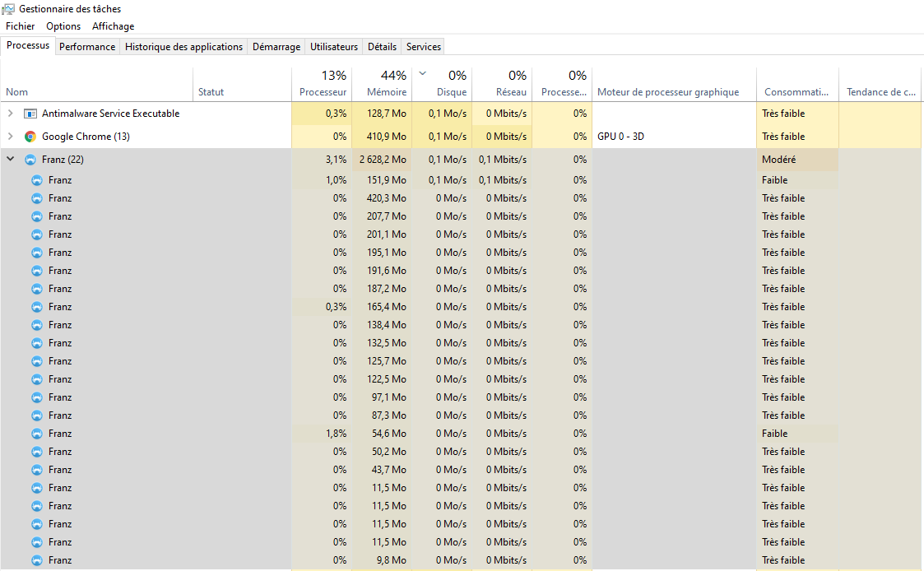Open the Affichage menu
This screenshot has height=571, width=924.
click(114, 26)
